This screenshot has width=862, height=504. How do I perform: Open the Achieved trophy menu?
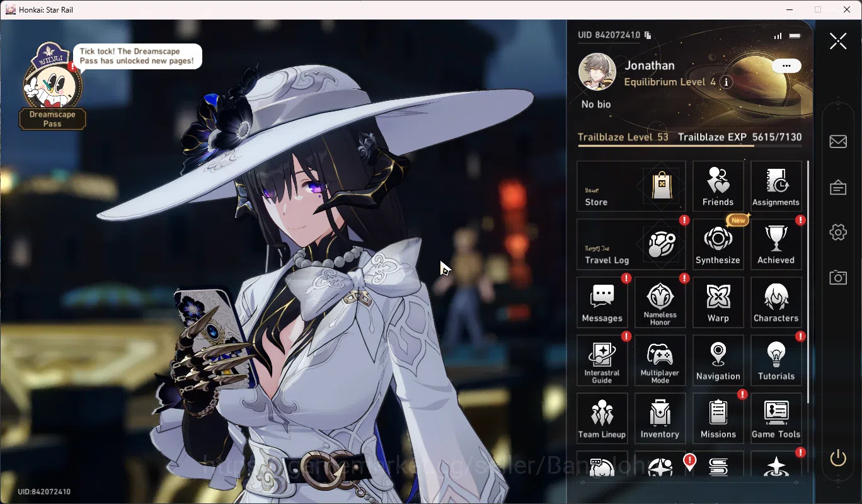point(776,244)
